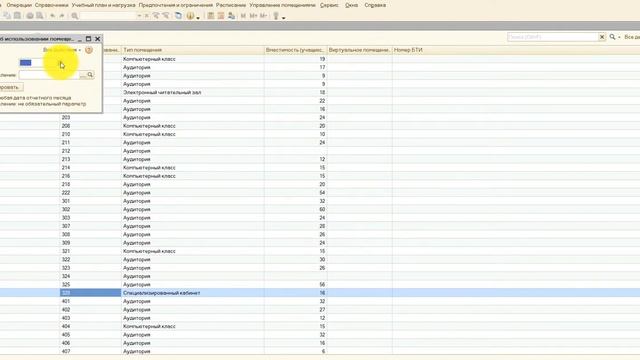The width and height of the screenshot is (640, 360).
Task: Open the Учебный план и нагрузка menu
Action: coord(103,5)
